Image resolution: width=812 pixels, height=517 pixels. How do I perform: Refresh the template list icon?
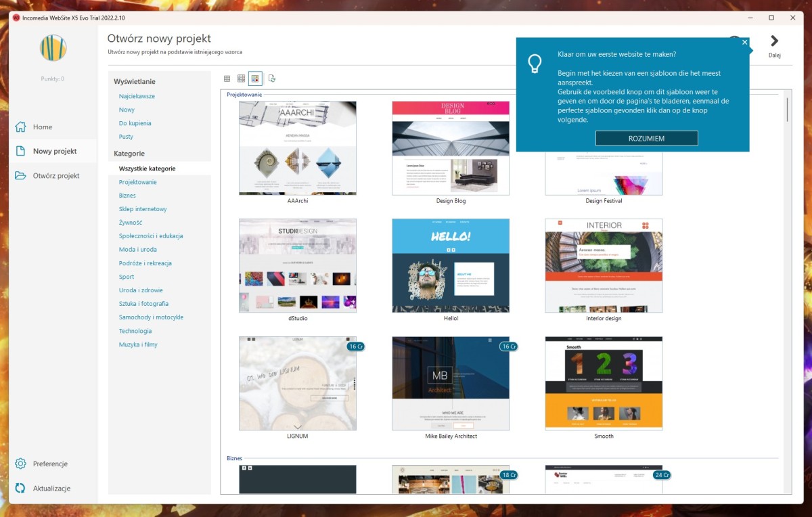(272, 78)
